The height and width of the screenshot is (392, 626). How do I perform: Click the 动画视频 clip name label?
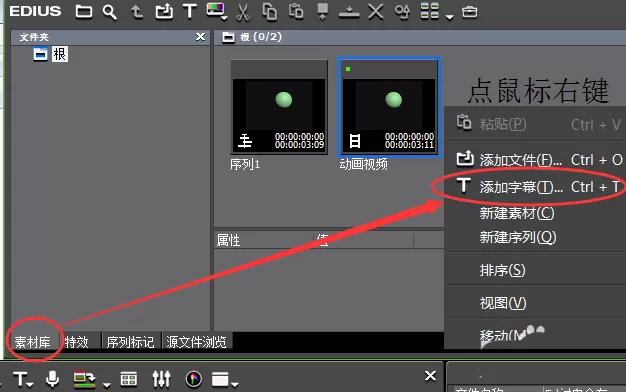click(363, 164)
